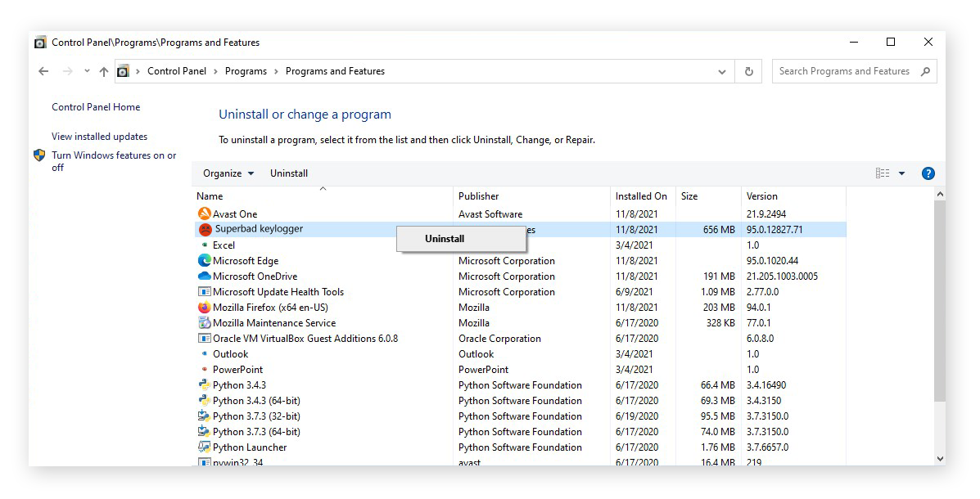The width and height of the screenshot is (980, 499).
Task: Choose Uninstall from the context menu
Action: (x=444, y=238)
